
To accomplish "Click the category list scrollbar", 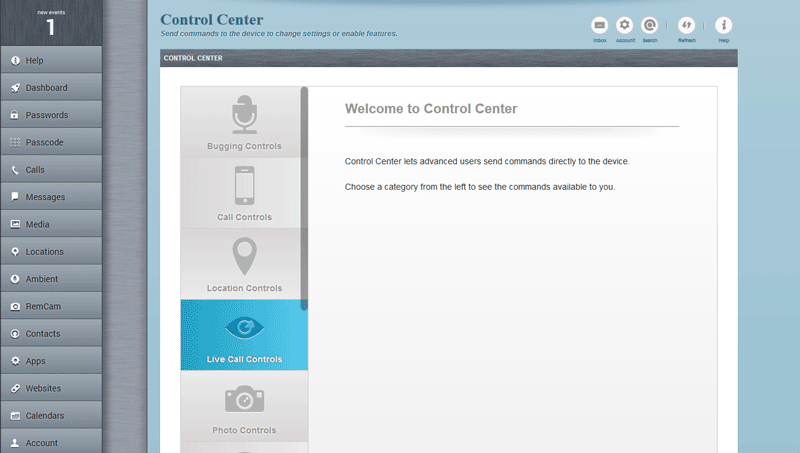I will click(304, 198).
